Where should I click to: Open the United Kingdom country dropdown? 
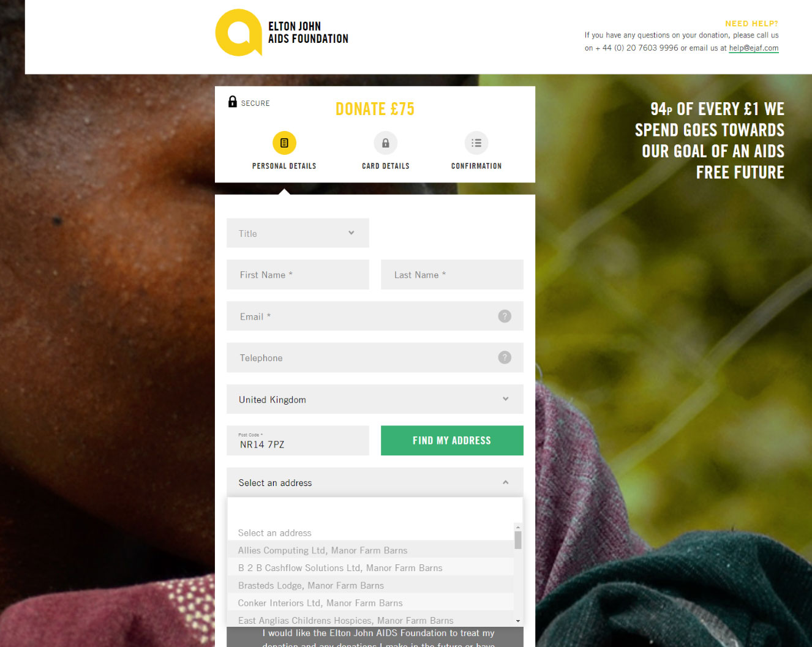(375, 399)
